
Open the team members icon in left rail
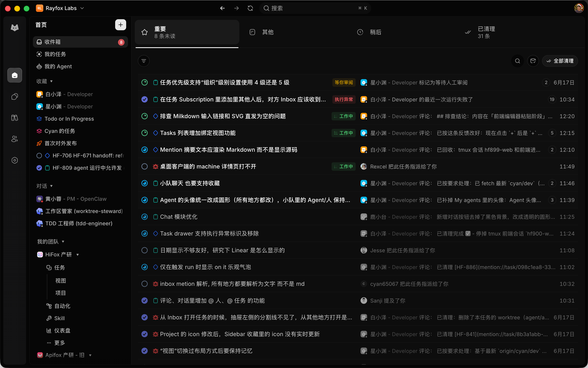(x=14, y=139)
